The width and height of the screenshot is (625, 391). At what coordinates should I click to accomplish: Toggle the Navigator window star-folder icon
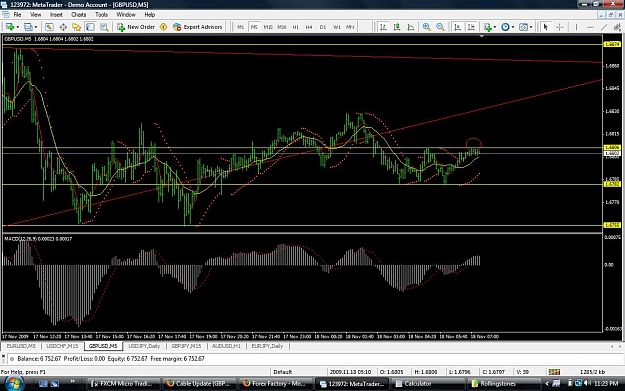point(77,27)
